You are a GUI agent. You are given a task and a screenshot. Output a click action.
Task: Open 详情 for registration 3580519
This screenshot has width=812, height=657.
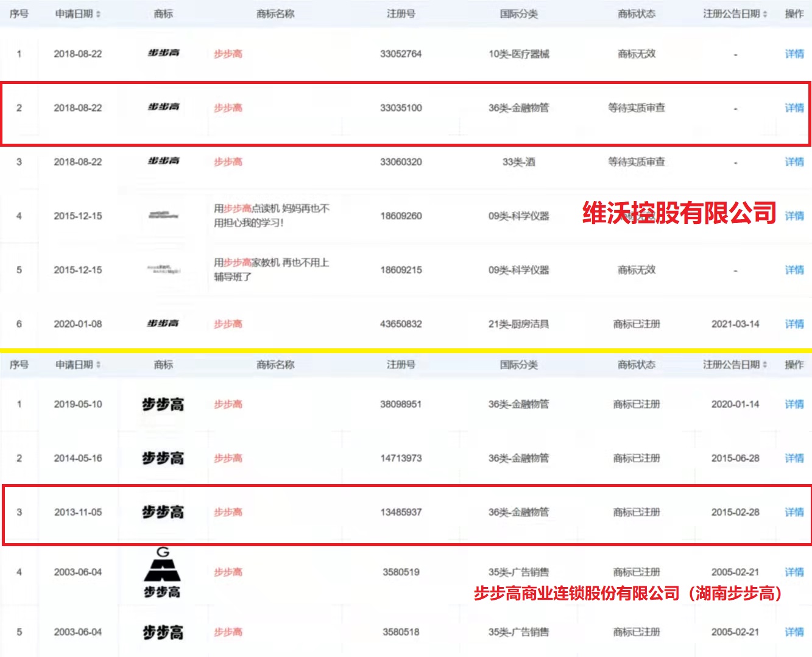(794, 572)
